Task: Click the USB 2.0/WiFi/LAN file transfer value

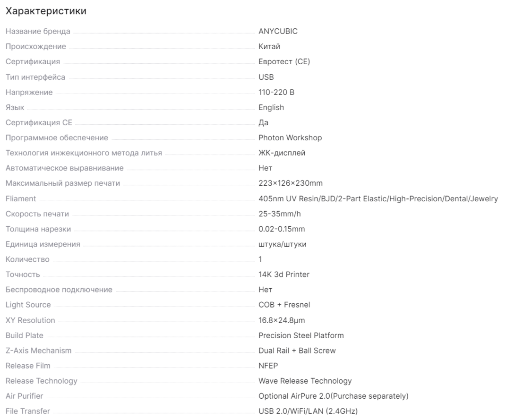Action: pos(308,411)
